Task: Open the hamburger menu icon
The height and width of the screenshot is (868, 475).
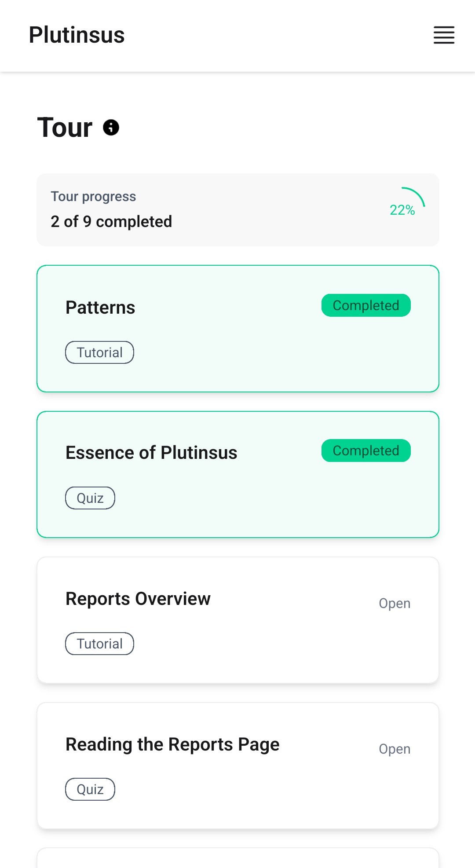Action: click(x=444, y=35)
